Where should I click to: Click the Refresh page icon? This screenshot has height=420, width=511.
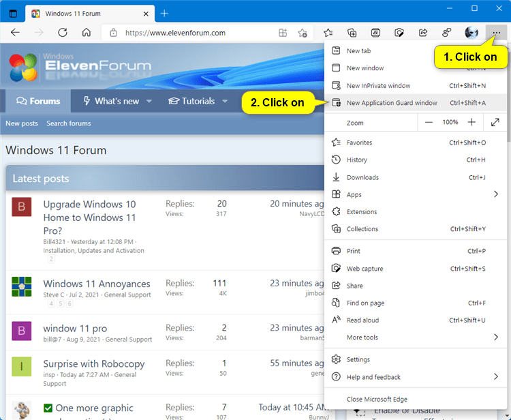click(63, 33)
